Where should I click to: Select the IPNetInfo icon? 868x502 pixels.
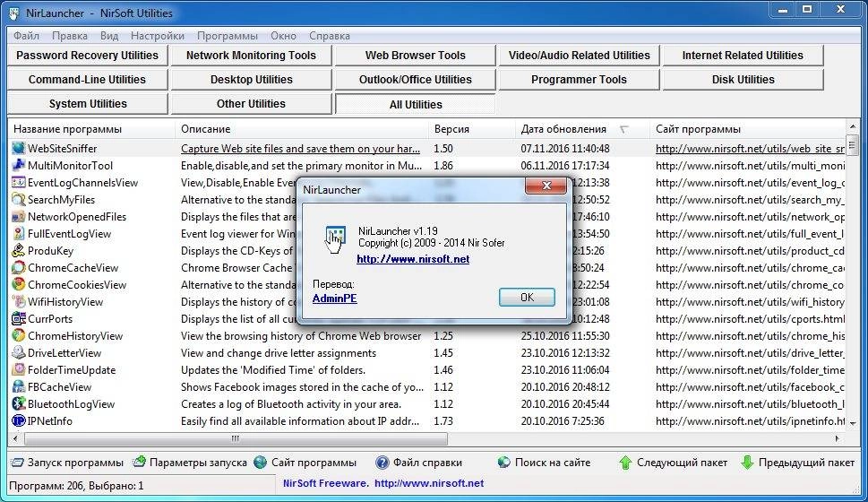18,420
